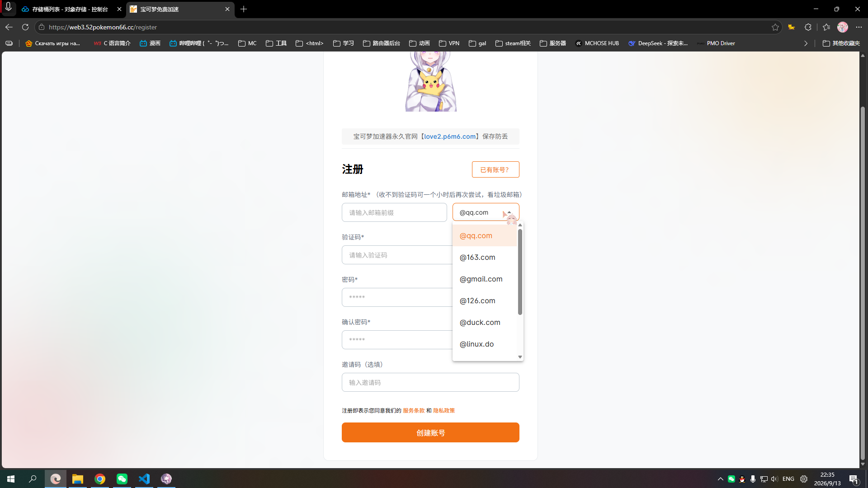868x488 pixels.
Task: Click the browser profile avatar icon
Action: tap(843, 27)
